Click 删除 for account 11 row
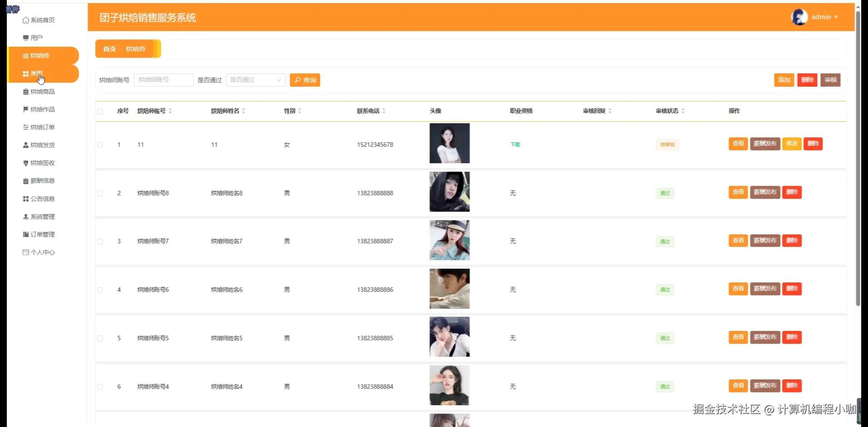Screen dimensions: 868x427 click(813, 144)
